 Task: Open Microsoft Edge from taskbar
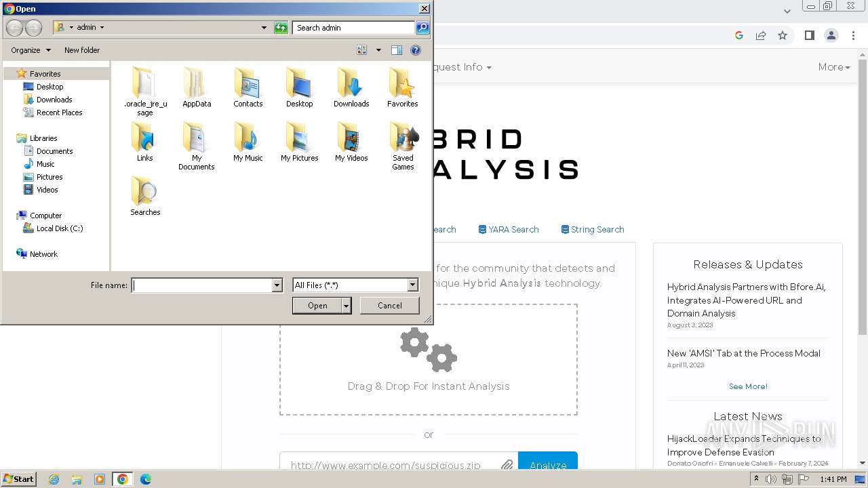click(x=145, y=479)
